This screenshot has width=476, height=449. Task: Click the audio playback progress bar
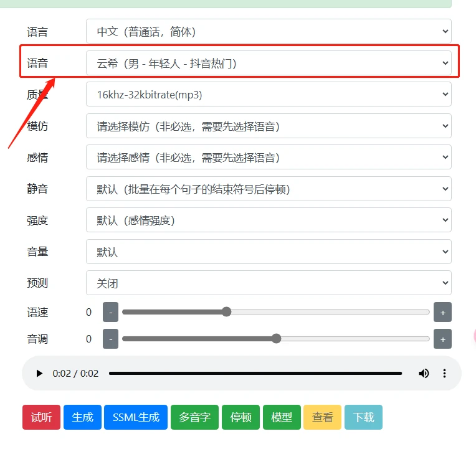pos(255,374)
